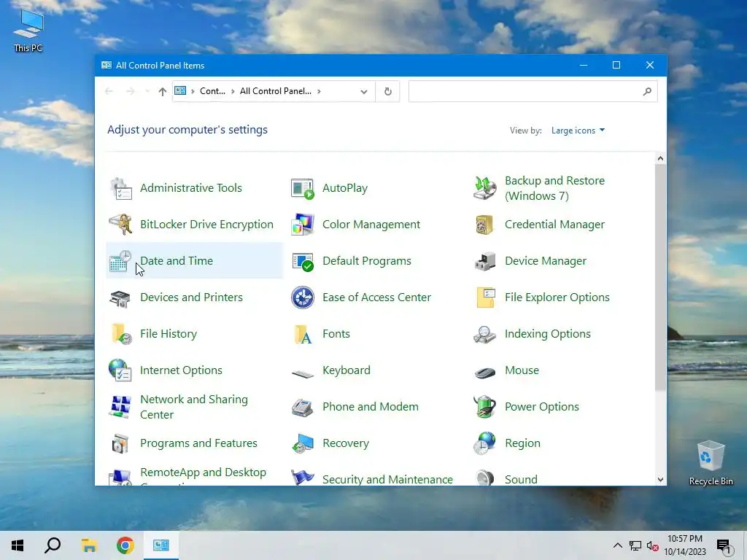The image size is (747, 560).
Task: Refresh the Control Panel view
Action: tap(388, 91)
